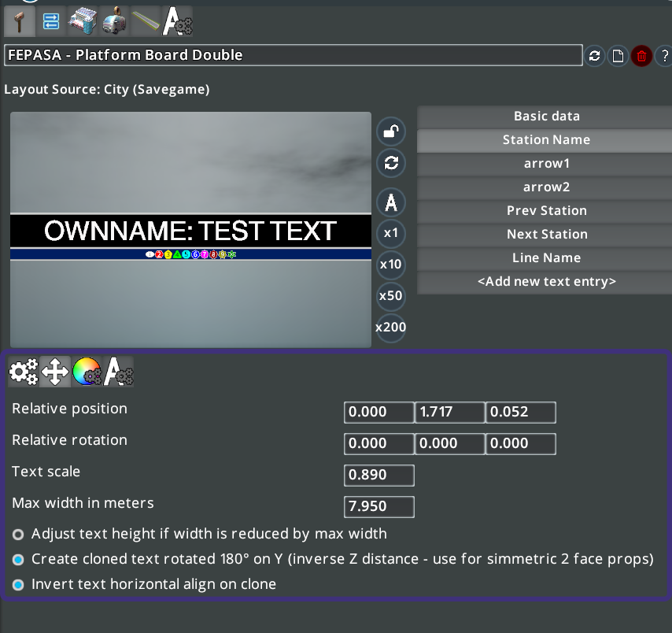Image resolution: width=672 pixels, height=633 pixels.
Task: Toggle the unlock camera padlock icon
Action: (x=391, y=131)
